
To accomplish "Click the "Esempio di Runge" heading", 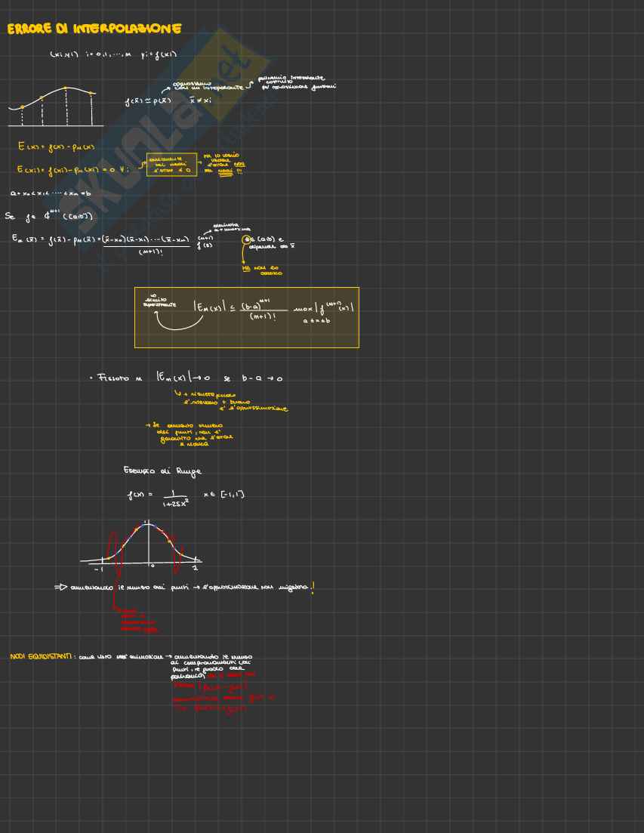I will coord(162,471).
